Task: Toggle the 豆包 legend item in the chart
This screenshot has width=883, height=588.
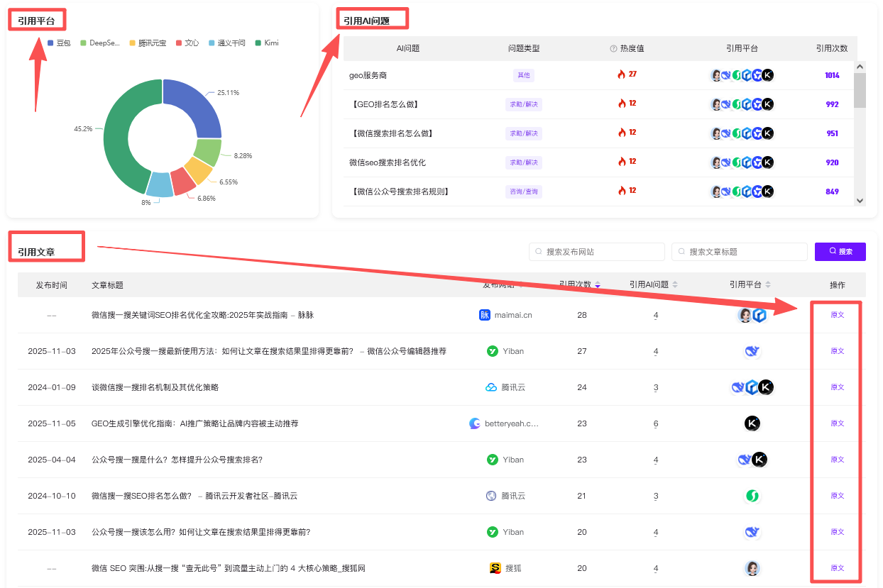Action: [59, 43]
